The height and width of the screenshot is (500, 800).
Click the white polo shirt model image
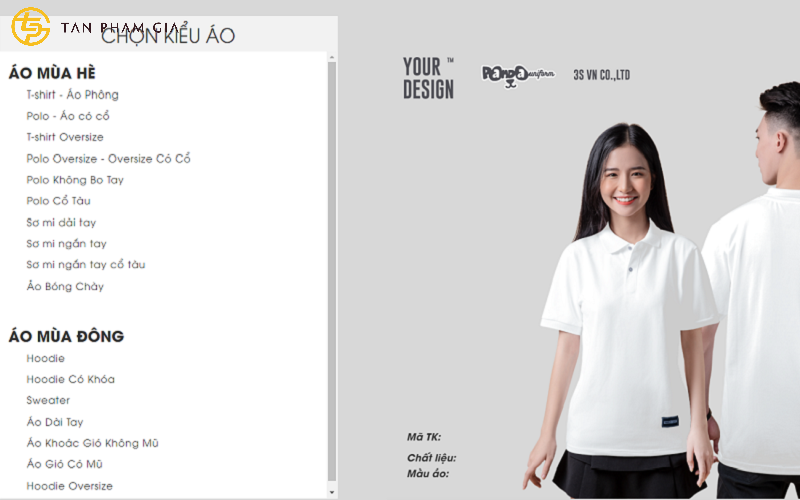[x=625, y=320]
